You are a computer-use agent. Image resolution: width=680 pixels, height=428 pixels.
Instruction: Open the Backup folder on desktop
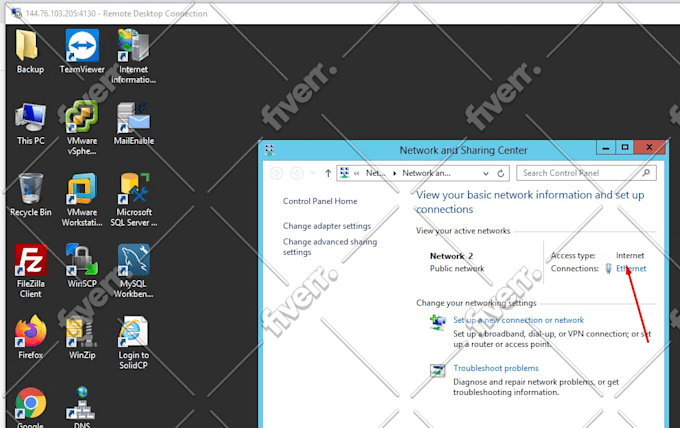click(29, 51)
